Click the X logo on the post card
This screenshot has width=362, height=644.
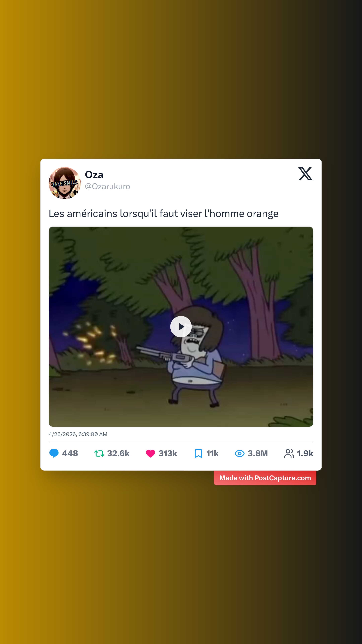(305, 174)
